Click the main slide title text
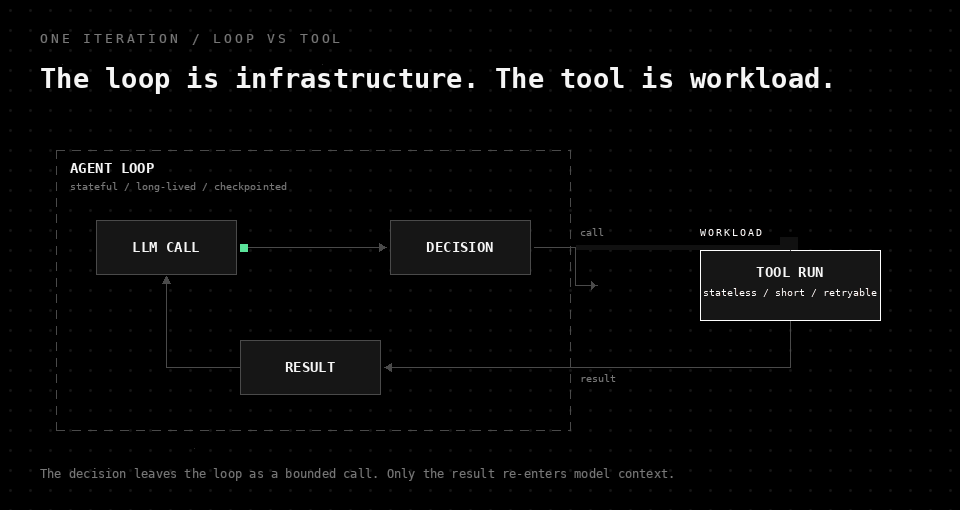This screenshot has width=960, height=510. (438, 78)
